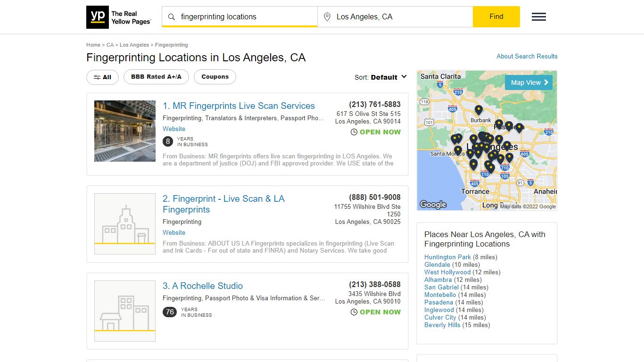Click the Los Angeles, CA location field

pos(395,17)
